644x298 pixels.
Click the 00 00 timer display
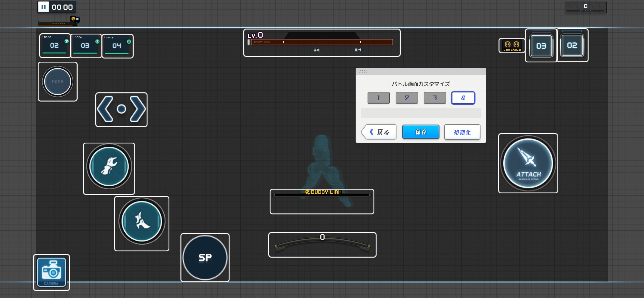62,7
